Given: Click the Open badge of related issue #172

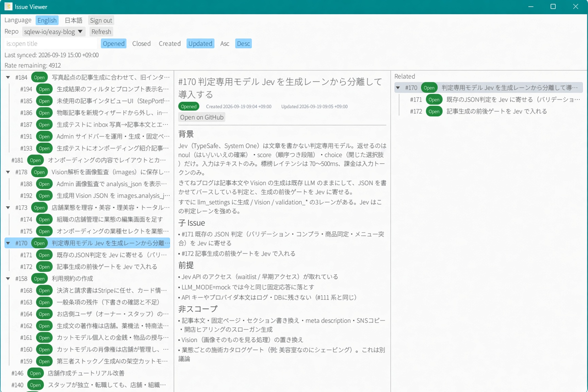Looking at the screenshot, I should click(434, 112).
